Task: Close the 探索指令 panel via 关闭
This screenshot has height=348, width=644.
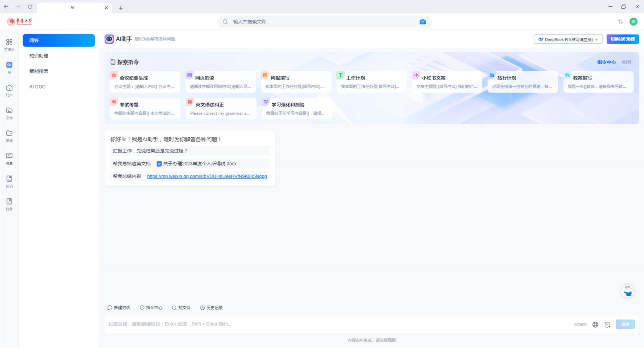Action: pos(626,62)
